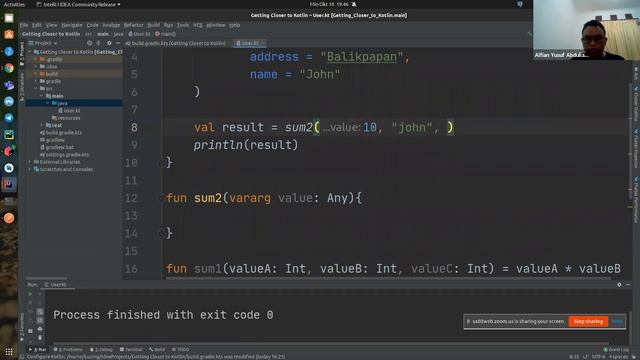The width and height of the screenshot is (640, 360).
Task: Click Hide on the screen sharing bar
Action: [x=617, y=322]
